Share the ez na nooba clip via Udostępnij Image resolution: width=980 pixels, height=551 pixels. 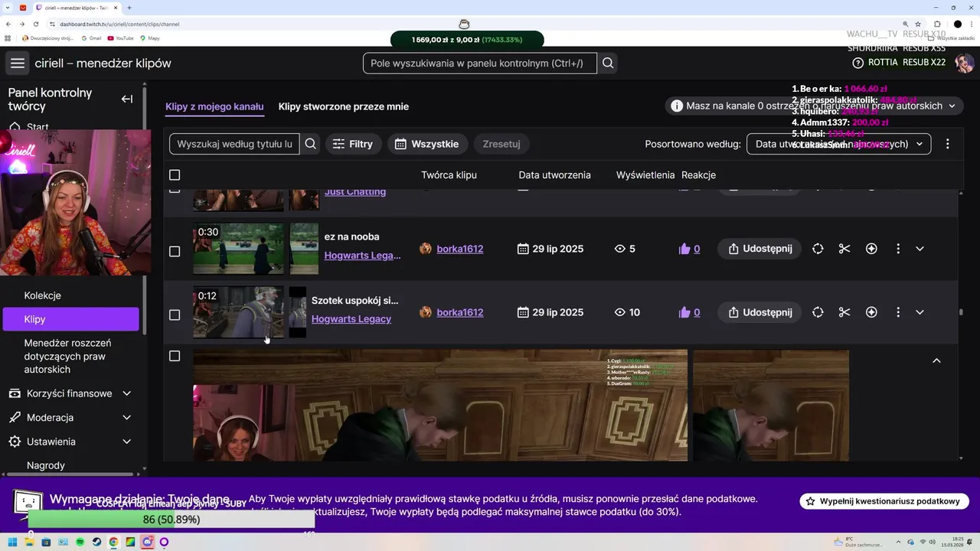[x=759, y=249]
